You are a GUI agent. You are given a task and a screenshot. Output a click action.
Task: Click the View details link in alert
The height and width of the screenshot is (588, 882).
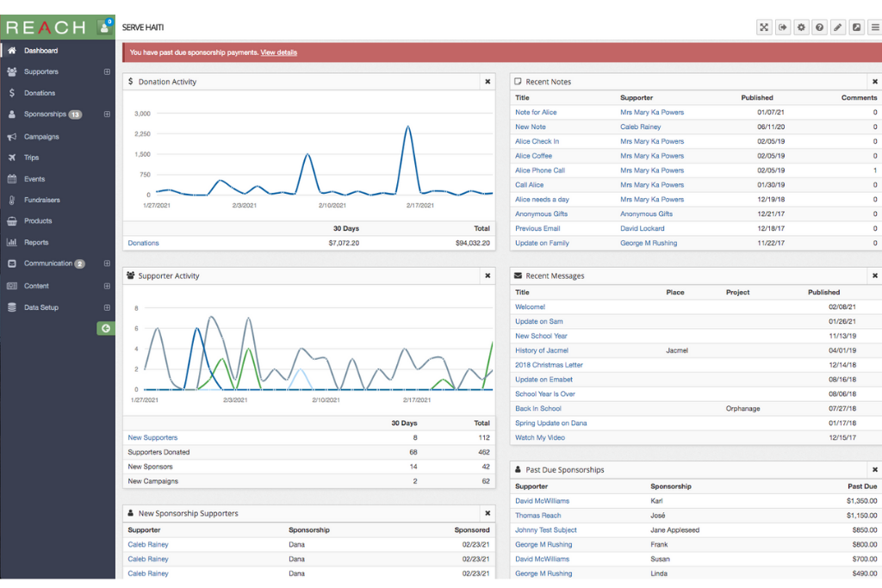(x=278, y=53)
